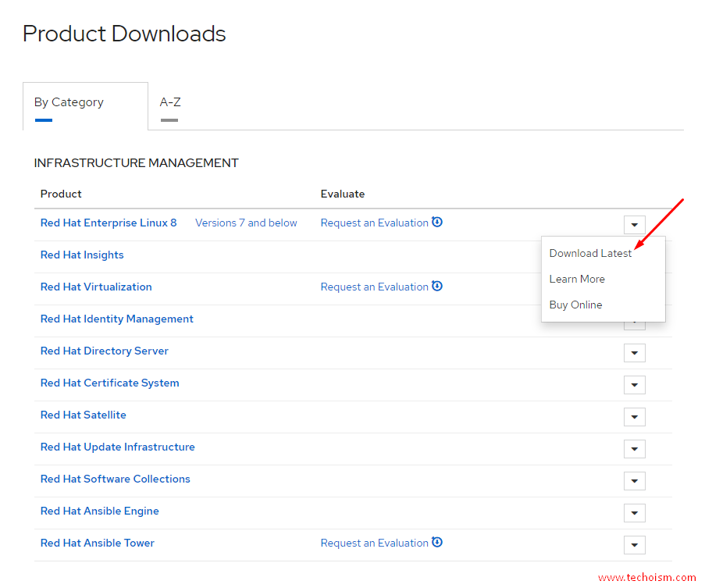Select Learn More in the dropdown menu
Screen dimensions: 705x588
click(x=577, y=280)
